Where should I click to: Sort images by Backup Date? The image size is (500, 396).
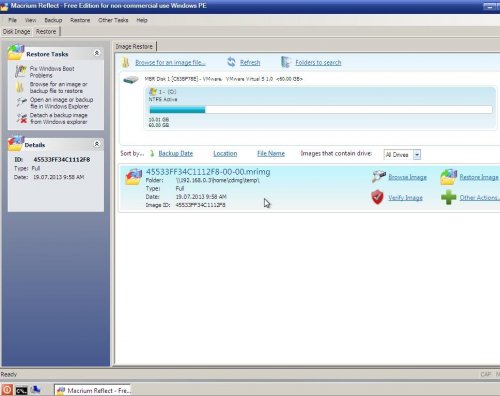[x=176, y=153]
